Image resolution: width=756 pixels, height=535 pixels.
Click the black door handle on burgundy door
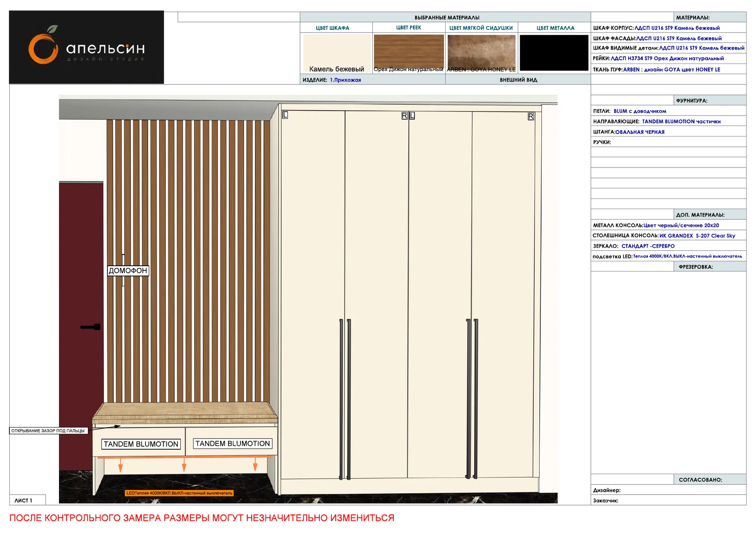pos(90,327)
